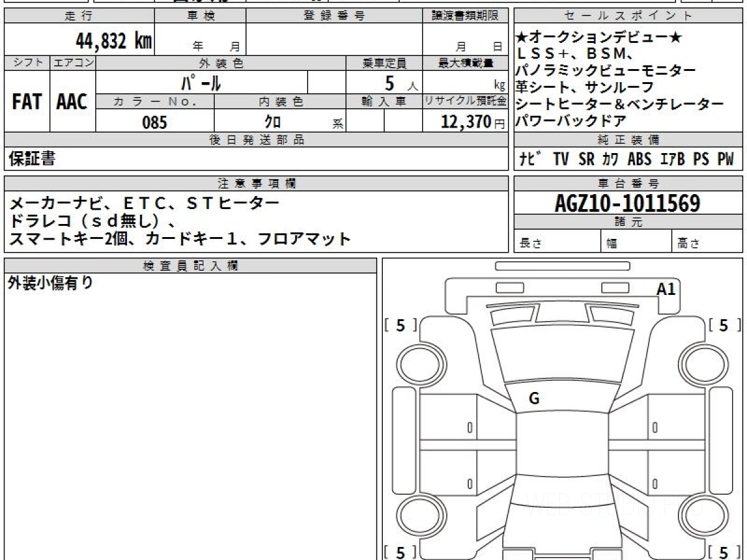Click the 車検 column header

200,16
